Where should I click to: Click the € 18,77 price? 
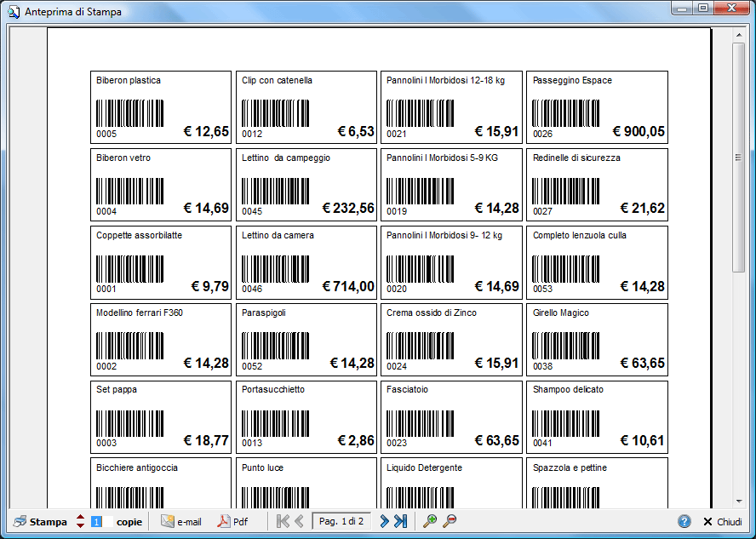point(206,440)
